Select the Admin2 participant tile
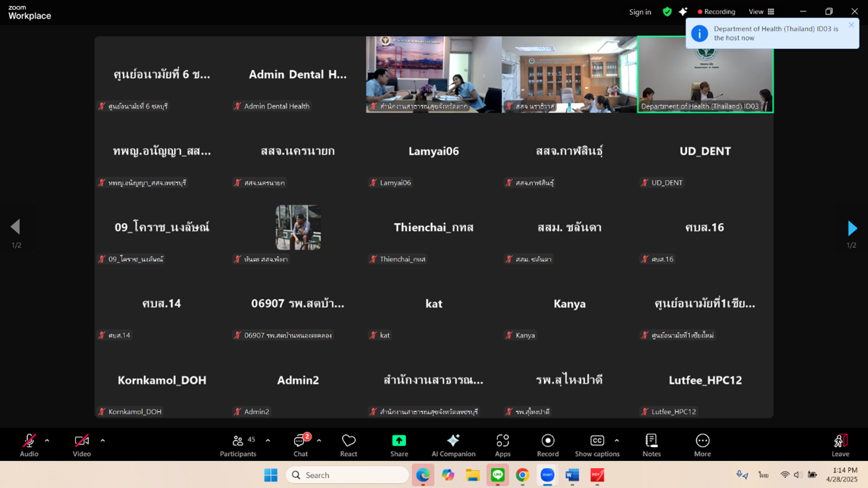Screen dimensions: 868x488 [x=298, y=380]
